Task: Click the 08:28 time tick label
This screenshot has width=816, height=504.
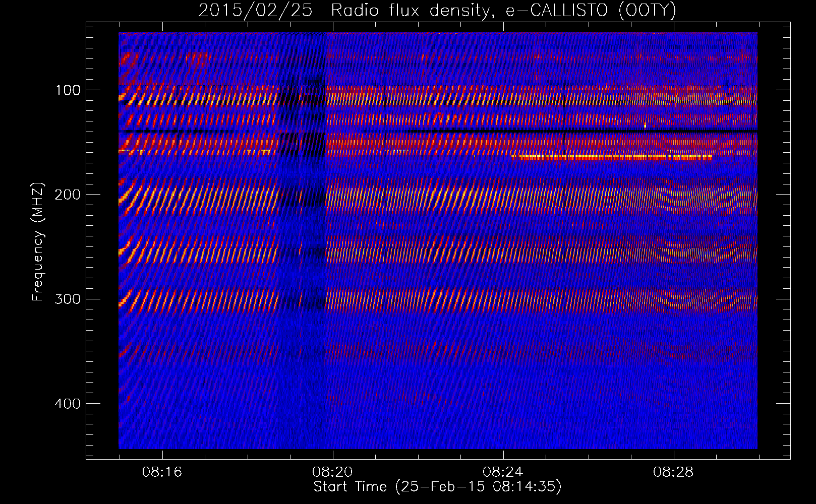Action: [673, 472]
